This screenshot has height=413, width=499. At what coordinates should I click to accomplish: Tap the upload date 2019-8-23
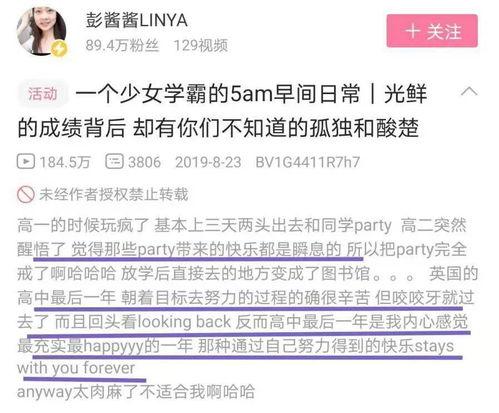(x=208, y=162)
